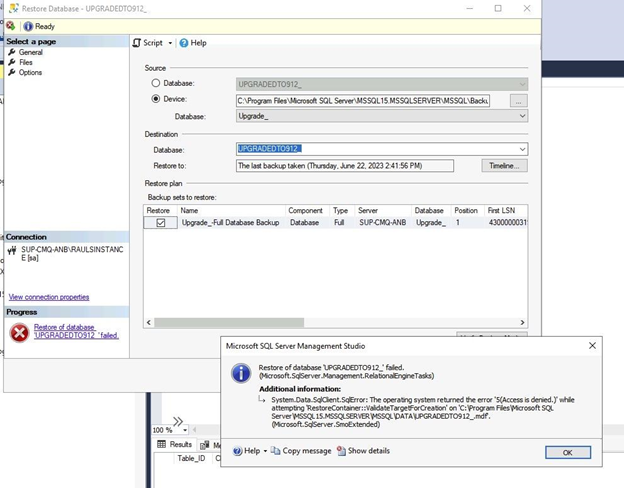Open the source Database 'Upgrade_' dropdown

522,116
